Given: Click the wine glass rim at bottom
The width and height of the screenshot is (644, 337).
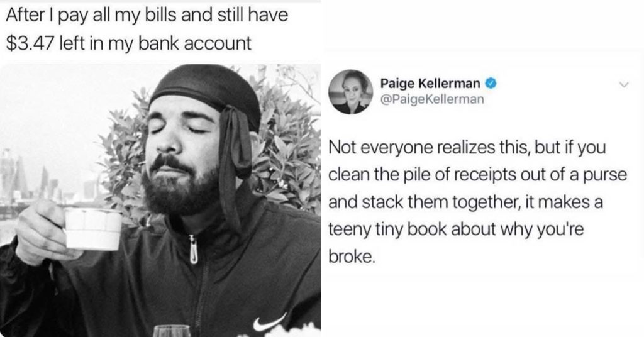Looking at the screenshot, I should tap(172, 329).
